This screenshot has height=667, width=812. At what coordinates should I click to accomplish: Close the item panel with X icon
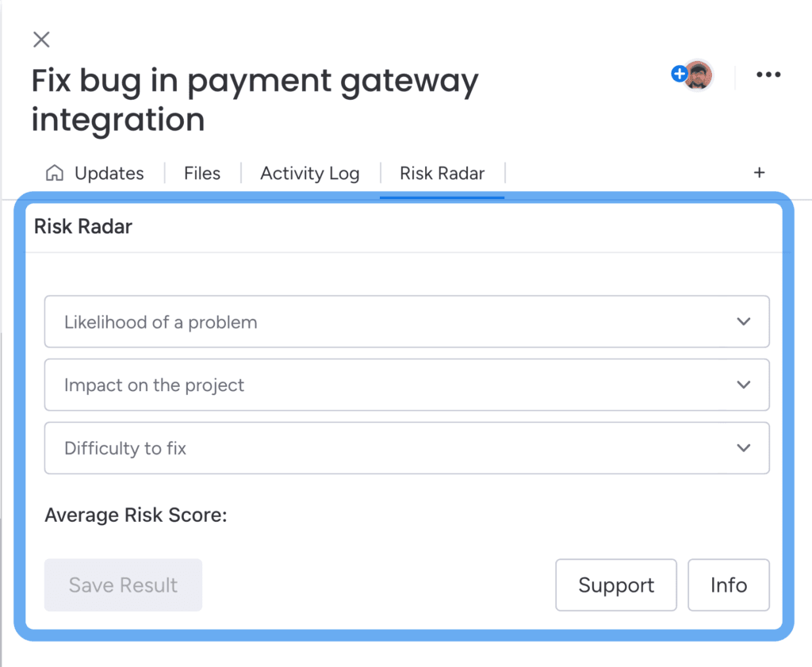(x=41, y=40)
